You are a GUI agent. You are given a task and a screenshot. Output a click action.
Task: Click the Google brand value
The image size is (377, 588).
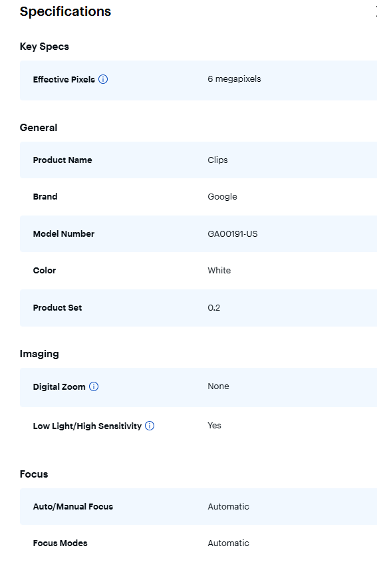[222, 197]
